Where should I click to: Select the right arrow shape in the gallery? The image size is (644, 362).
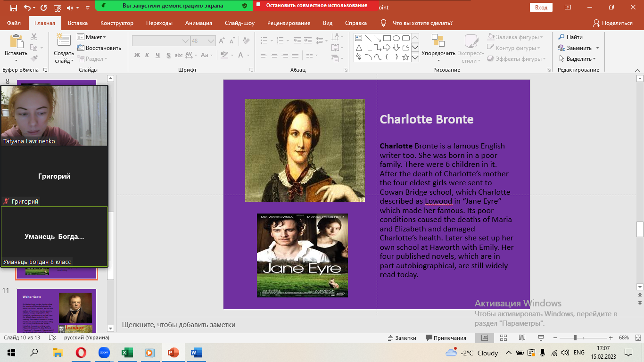387,48
